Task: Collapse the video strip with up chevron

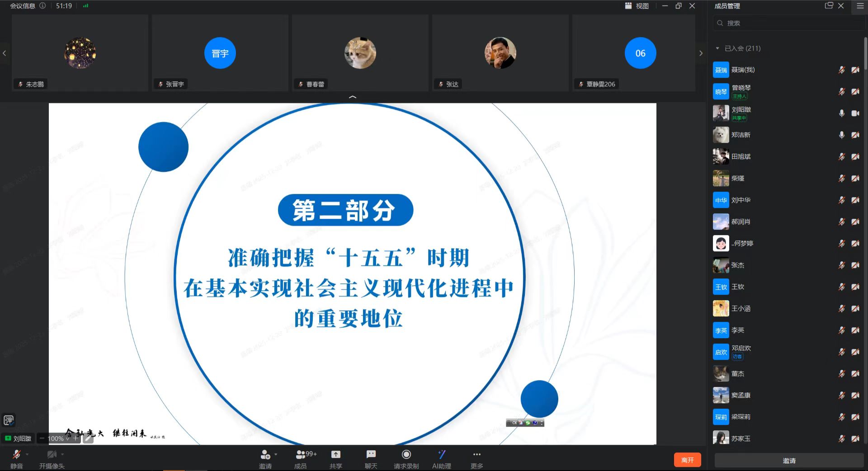Action: point(353,97)
